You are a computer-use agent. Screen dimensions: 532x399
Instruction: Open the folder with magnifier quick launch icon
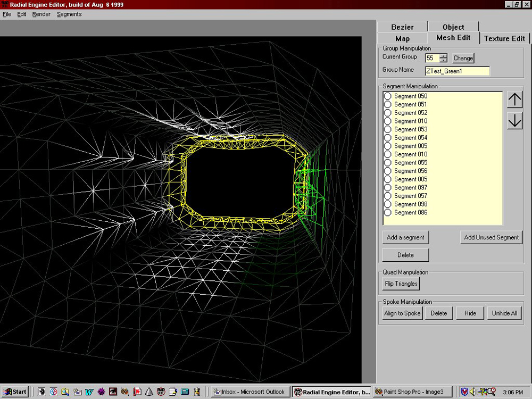(x=65, y=392)
